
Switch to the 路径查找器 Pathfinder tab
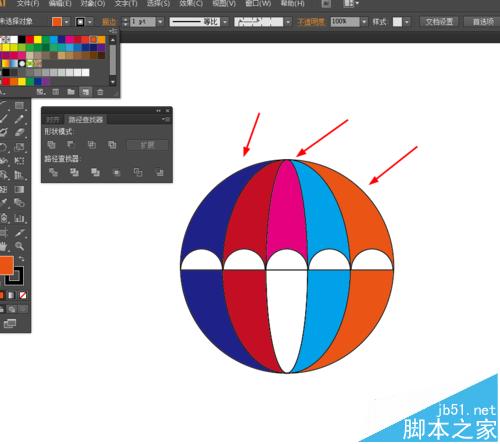86,120
